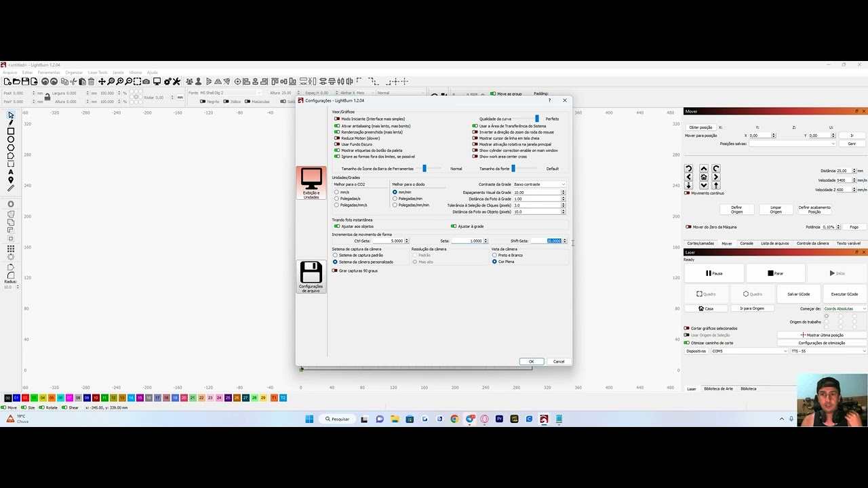Open the wrench and screwdriver device settings
868x488 pixels.
tap(176, 81)
